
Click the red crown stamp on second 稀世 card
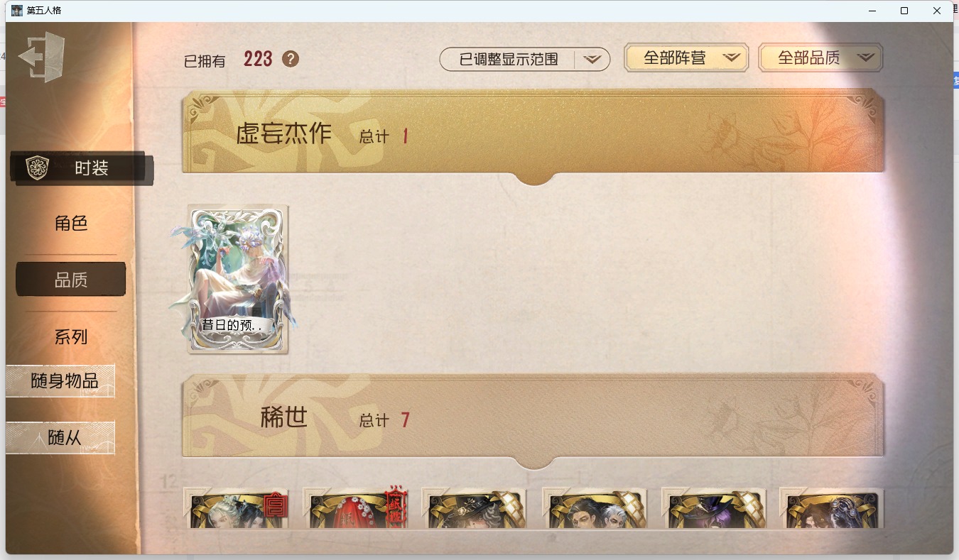[x=395, y=506]
